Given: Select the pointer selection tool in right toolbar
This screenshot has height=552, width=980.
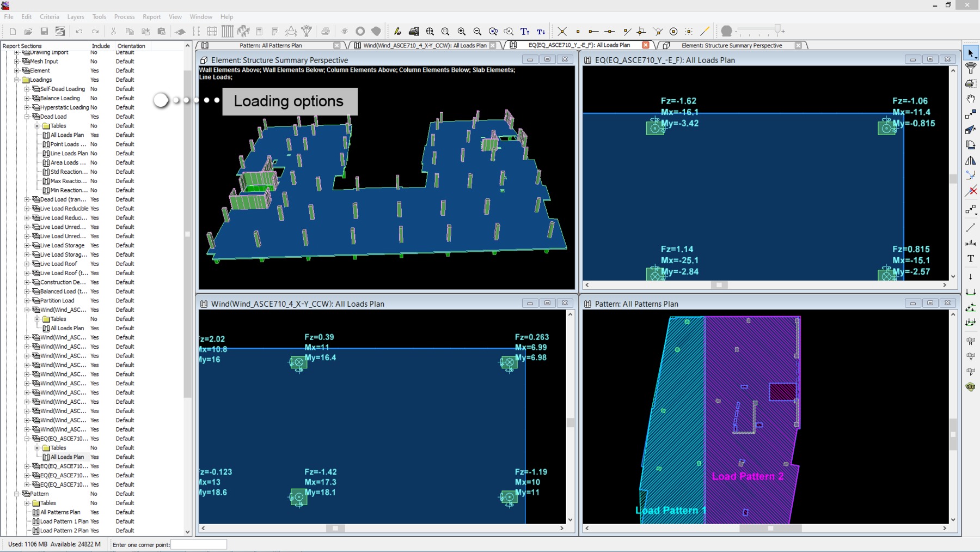Looking at the screenshot, I should pyautogui.click(x=971, y=53).
